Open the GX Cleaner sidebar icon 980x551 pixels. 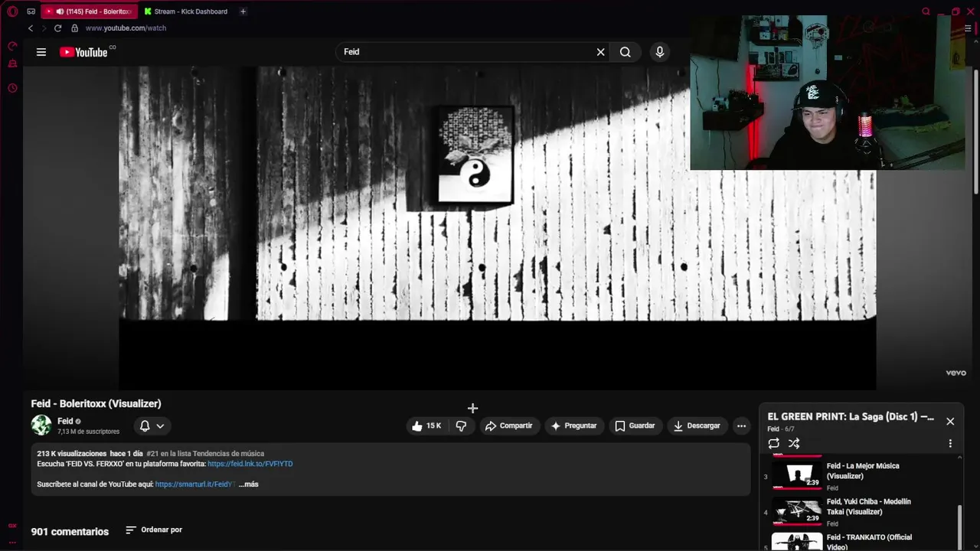pos(12,64)
